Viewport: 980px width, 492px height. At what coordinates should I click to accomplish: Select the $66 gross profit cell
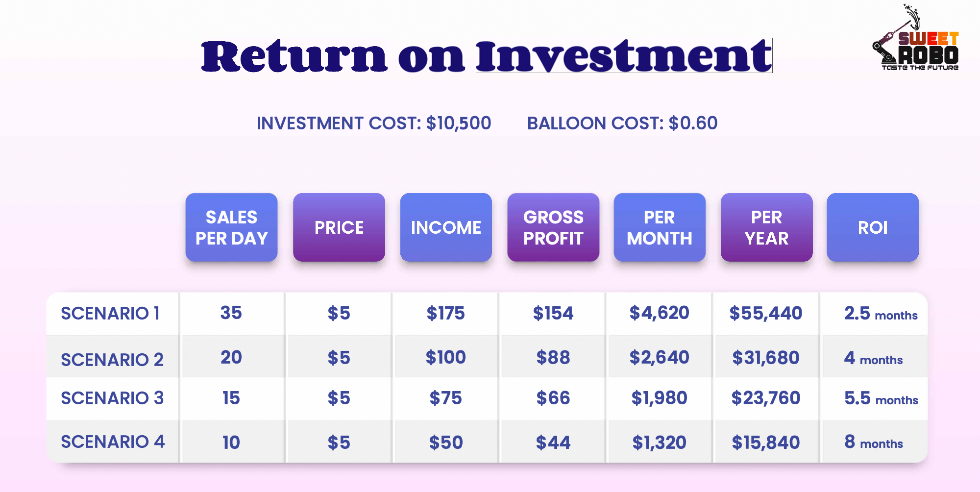(x=553, y=398)
